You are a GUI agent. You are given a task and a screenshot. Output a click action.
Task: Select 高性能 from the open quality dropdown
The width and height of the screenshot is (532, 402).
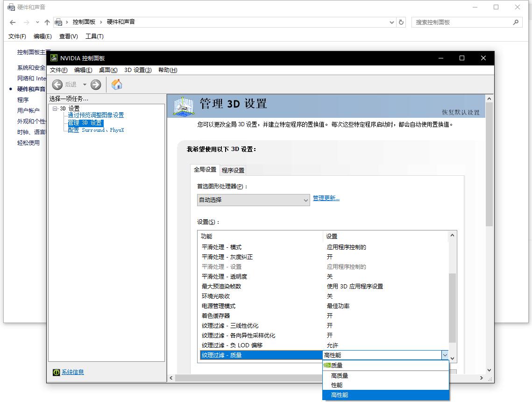(x=339, y=395)
